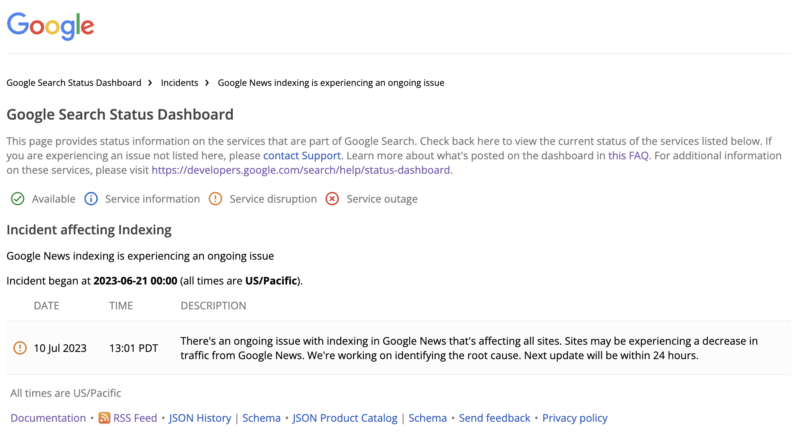Open the Documentation footer link
This screenshot has width=796, height=445.
coord(48,418)
